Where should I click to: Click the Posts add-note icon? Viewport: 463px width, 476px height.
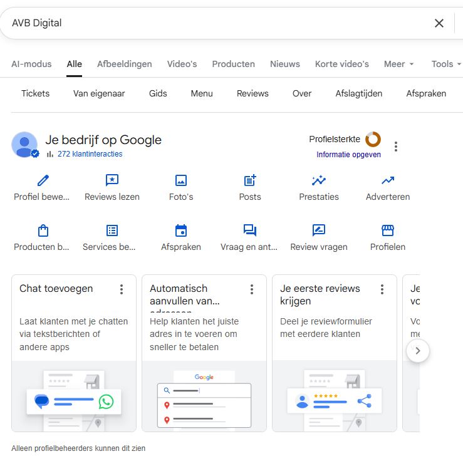pyautogui.click(x=250, y=180)
